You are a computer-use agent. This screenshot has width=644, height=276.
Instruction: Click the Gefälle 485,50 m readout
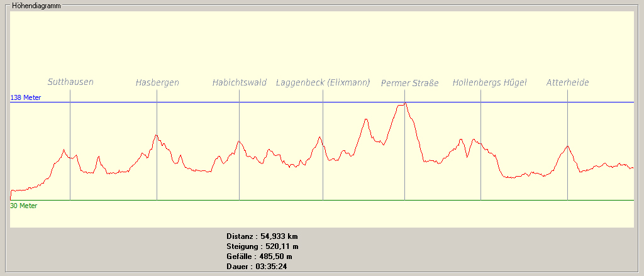coord(259,256)
